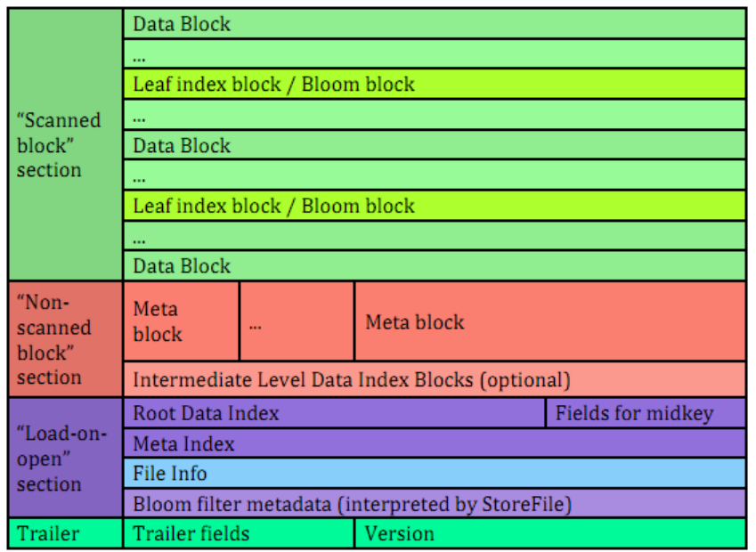This screenshot has height=552, width=756.
Task: Select the Trailer label cell
Action: [x=65, y=533]
